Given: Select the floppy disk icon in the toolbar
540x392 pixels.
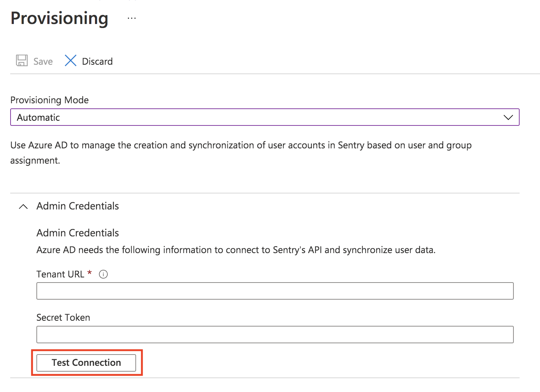Looking at the screenshot, I should pyautogui.click(x=22, y=61).
